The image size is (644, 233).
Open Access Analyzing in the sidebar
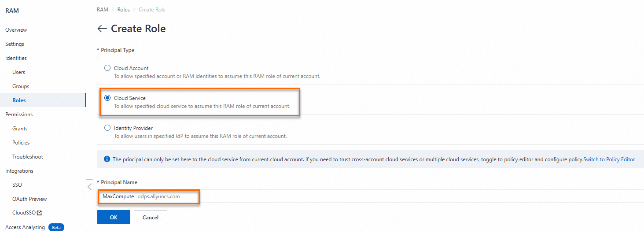(x=25, y=227)
